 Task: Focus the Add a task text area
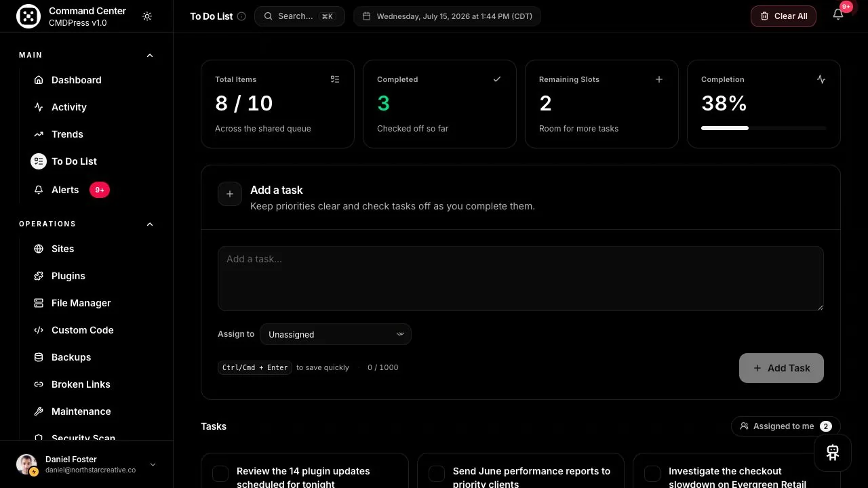point(521,279)
